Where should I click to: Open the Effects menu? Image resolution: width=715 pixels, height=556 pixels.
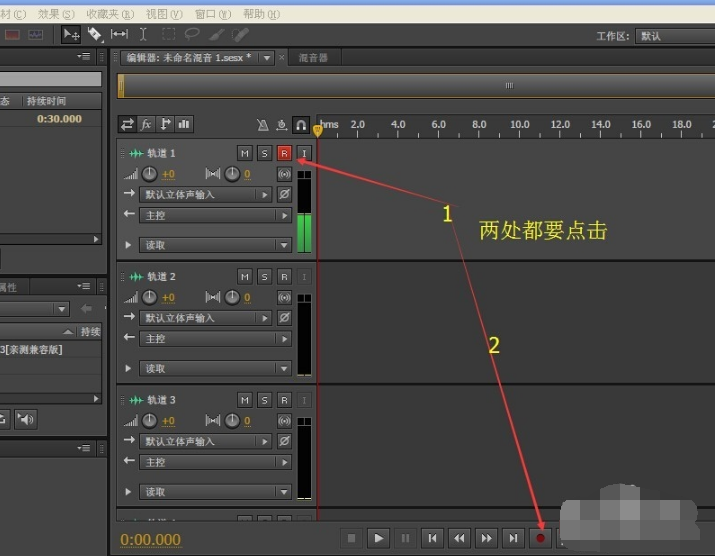tap(56, 14)
